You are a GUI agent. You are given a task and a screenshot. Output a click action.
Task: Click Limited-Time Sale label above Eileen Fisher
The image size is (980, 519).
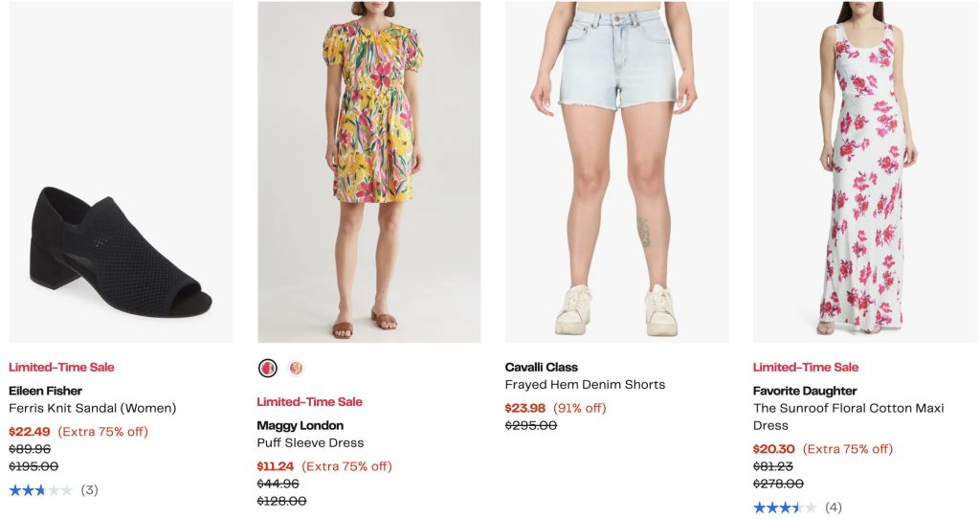tap(61, 367)
